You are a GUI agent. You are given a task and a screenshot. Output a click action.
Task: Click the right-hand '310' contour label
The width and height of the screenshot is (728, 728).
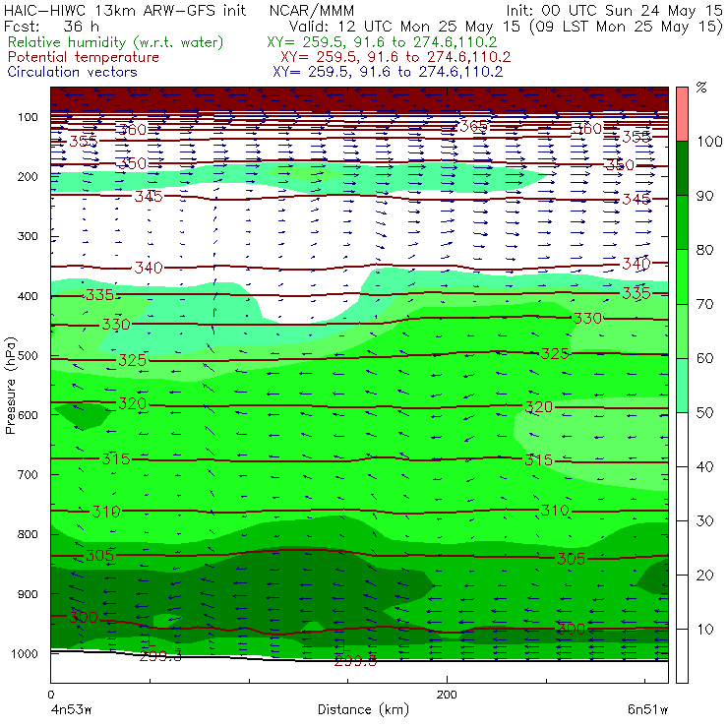tap(555, 511)
